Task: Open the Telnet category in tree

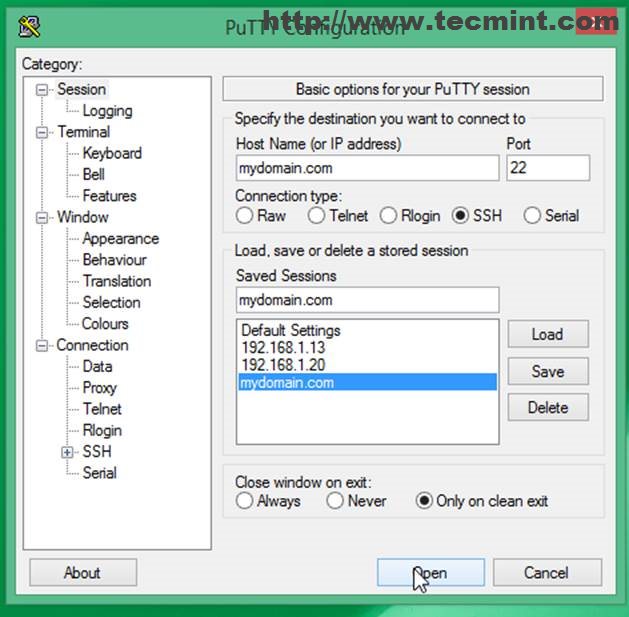Action: coord(102,409)
